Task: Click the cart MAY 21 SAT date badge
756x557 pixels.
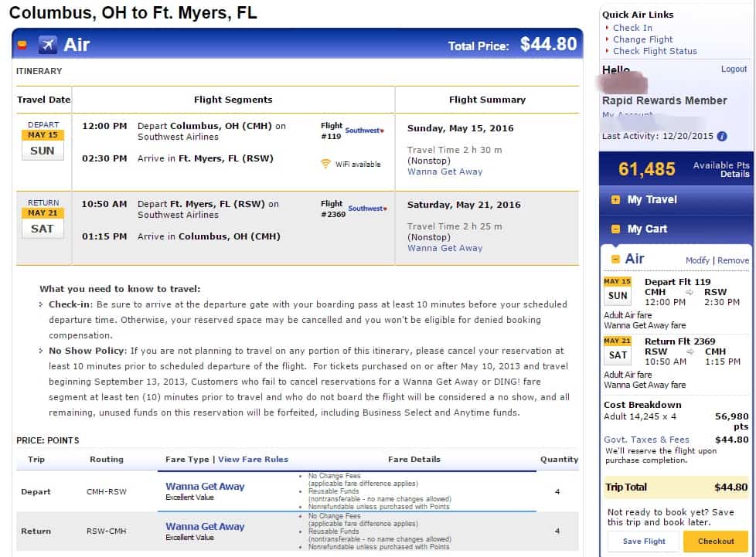Action: click(617, 350)
